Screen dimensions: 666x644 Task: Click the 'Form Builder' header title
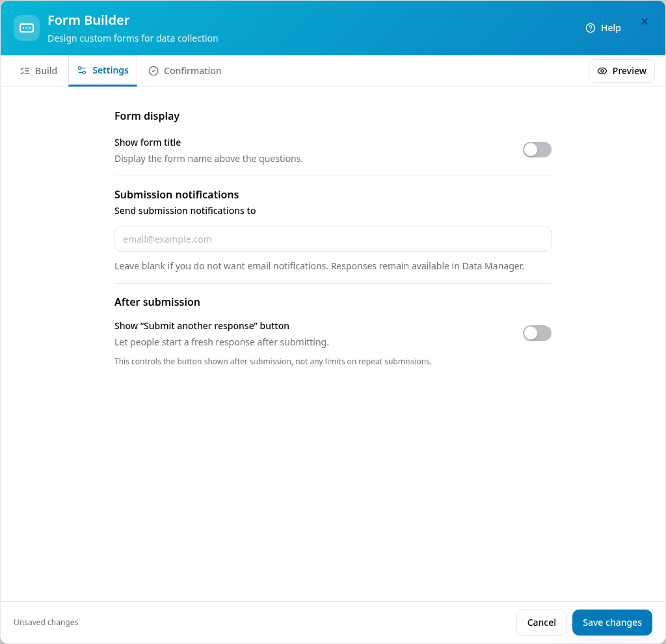[88, 20]
